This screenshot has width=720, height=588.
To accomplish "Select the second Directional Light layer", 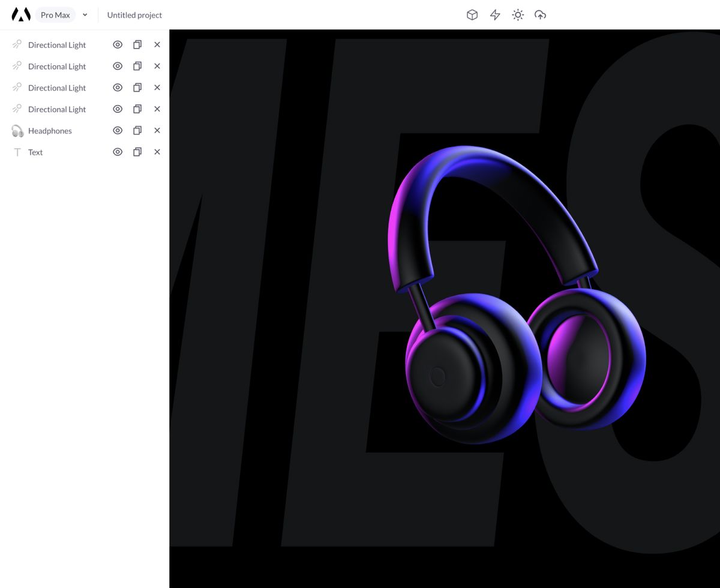I will pyautogui.click(x=57, y=67).
